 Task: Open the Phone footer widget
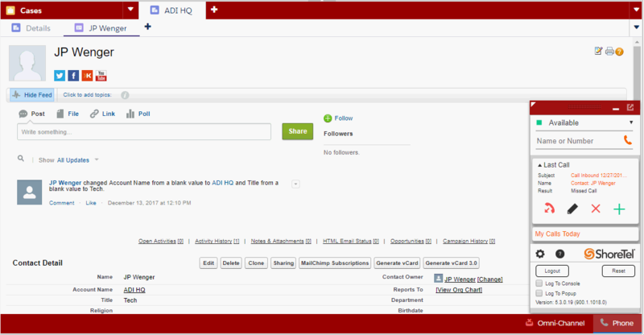click(617, 323)
